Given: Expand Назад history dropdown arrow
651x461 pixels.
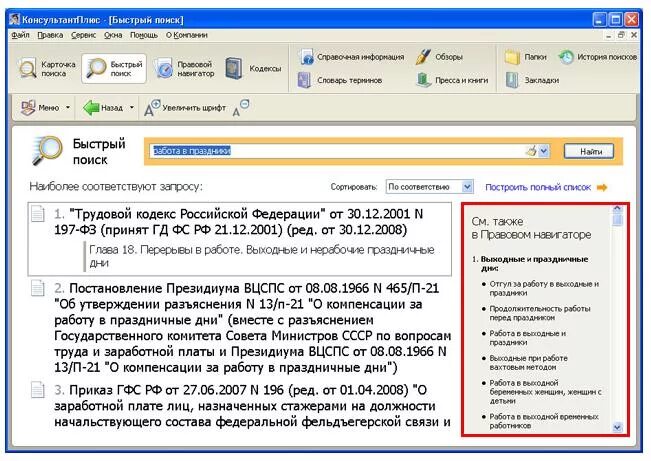Looking at the screenshot, I should point(132,108).
